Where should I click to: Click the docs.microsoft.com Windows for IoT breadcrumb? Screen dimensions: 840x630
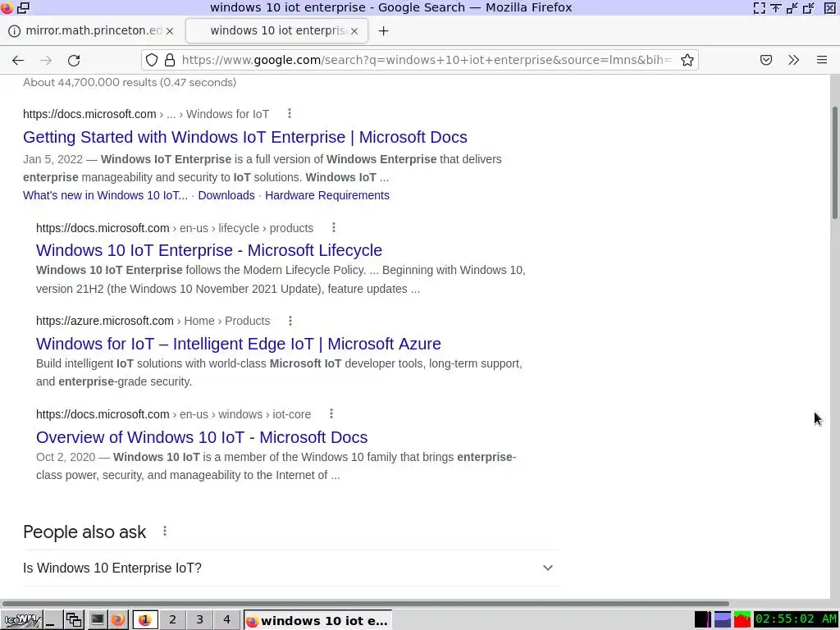tap(146, 114)
